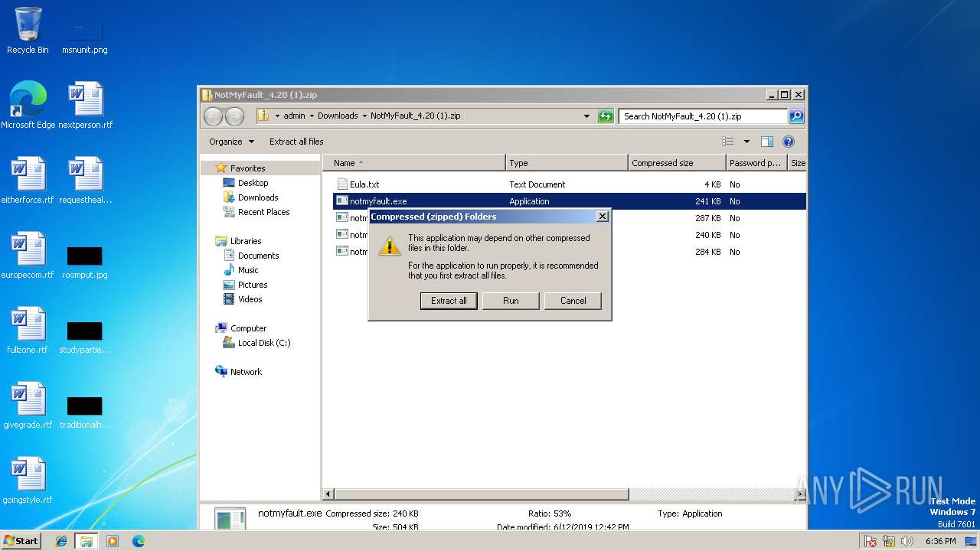Click the 6:36 PM taskbar clock

(x=940, y=541)
